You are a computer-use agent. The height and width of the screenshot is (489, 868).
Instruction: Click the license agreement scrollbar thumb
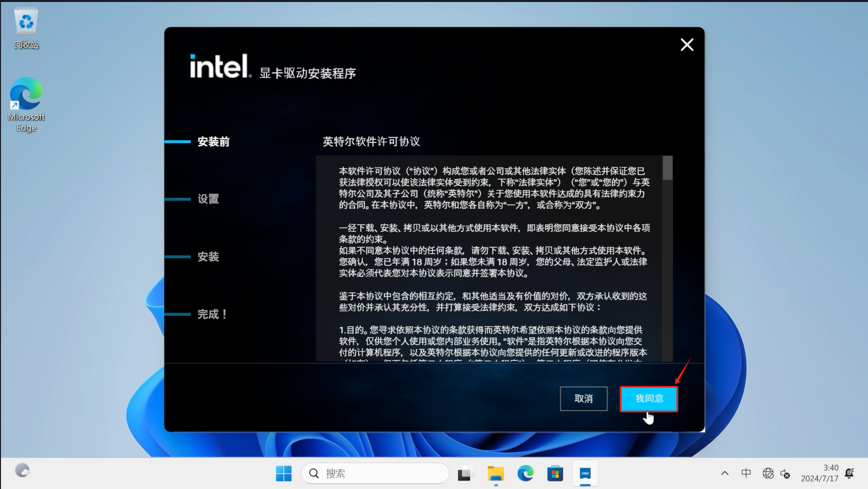point(668,168)
